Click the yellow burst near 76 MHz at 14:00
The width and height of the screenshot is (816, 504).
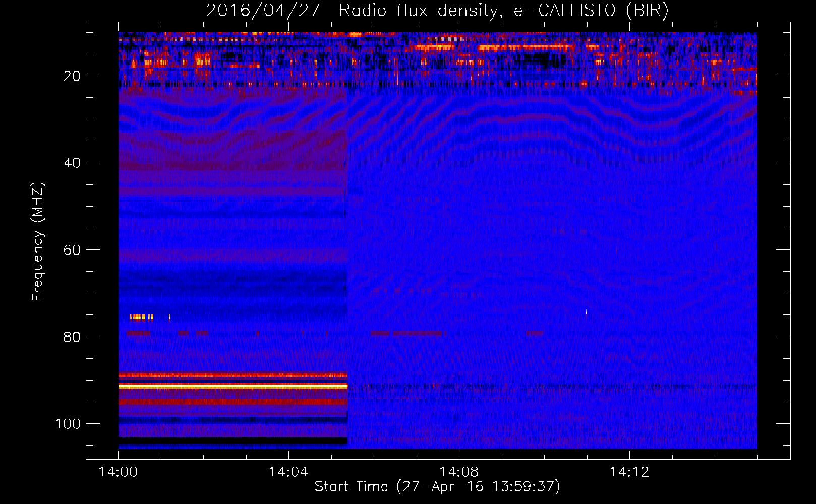coord(141,317)
